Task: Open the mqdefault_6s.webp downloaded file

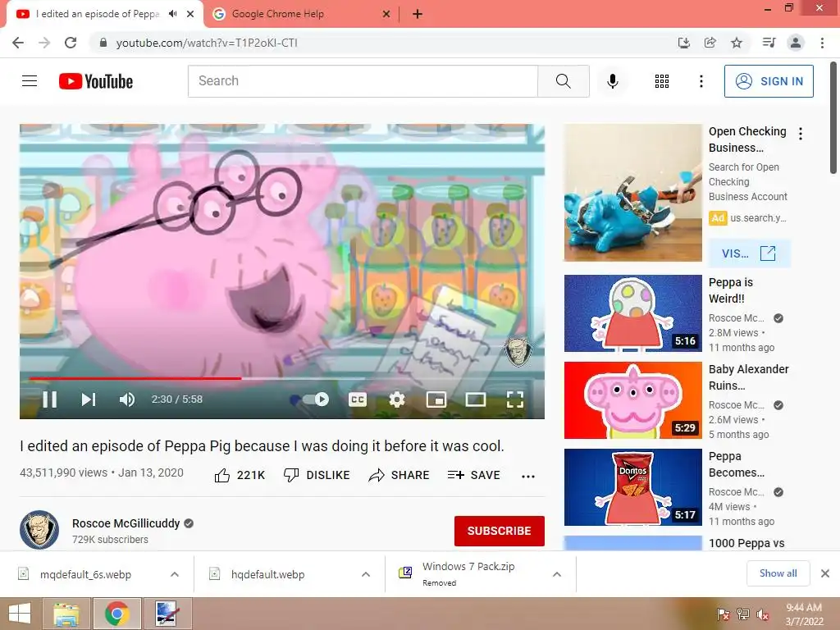Action: tap(85, 574)
